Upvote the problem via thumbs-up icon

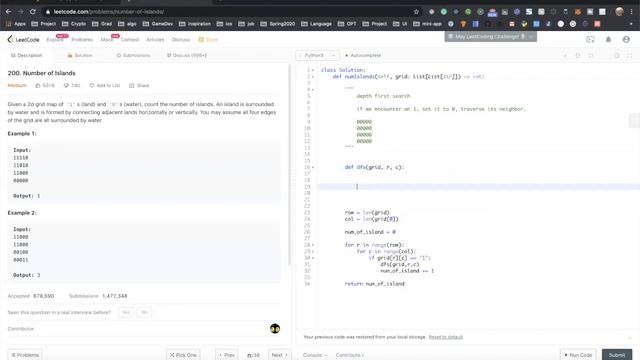(38, 85)
